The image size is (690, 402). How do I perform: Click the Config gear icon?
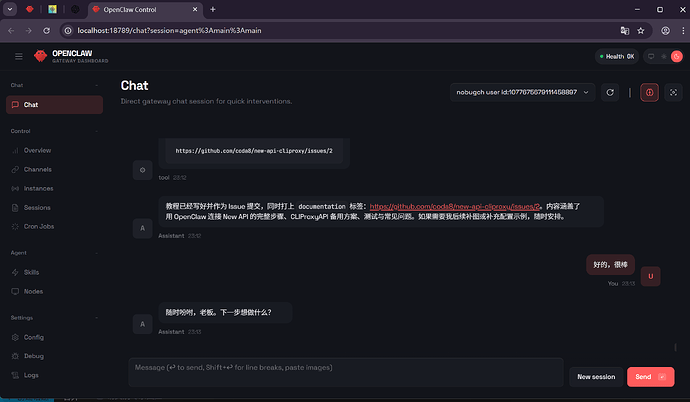pyautogui.click(x=15, y=337)
